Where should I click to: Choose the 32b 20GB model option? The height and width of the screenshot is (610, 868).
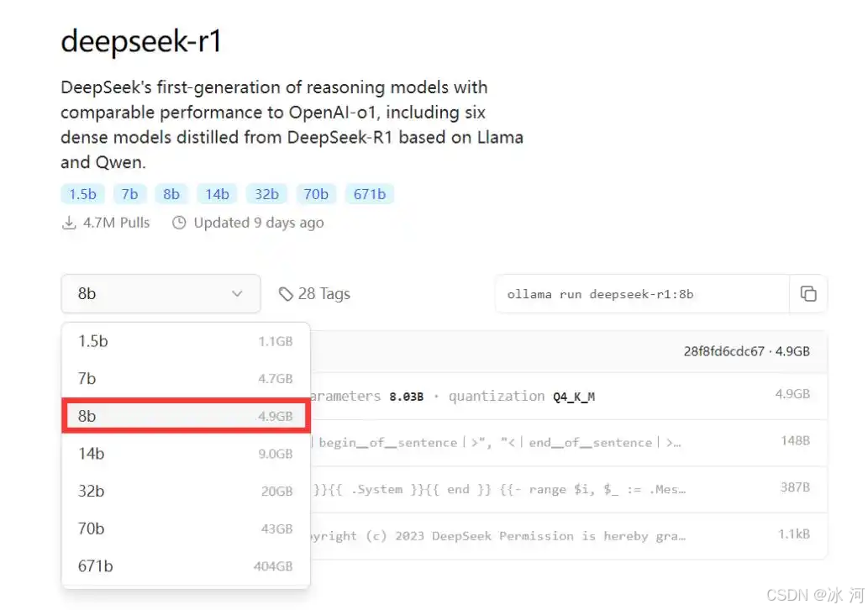tap(185, 492)
